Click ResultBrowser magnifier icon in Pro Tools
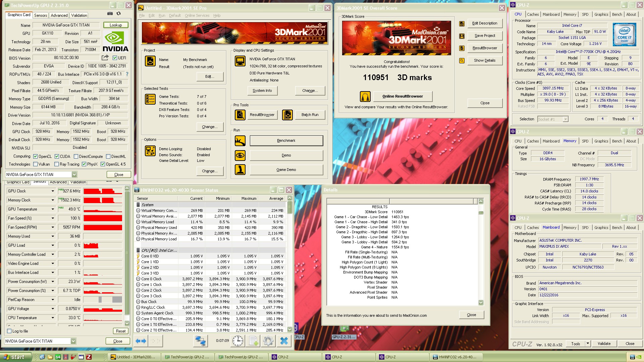Screen dimensions: 644x362 tap(240, 115)
